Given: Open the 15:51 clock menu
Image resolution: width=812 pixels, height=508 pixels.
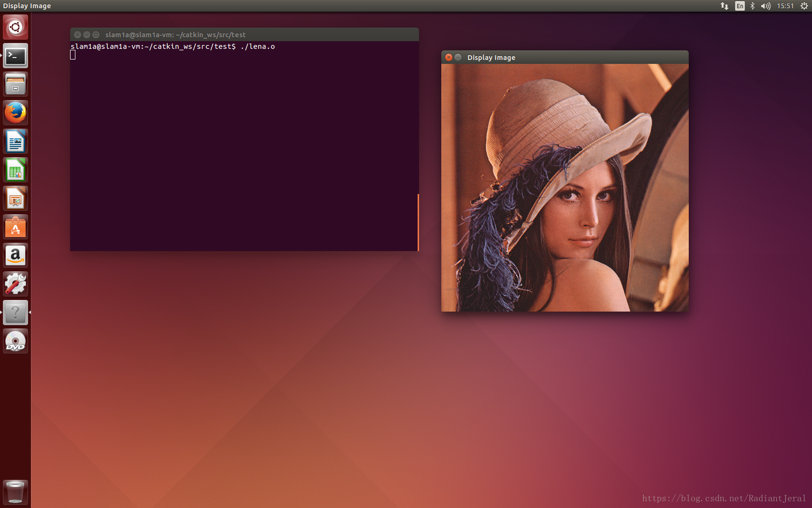Looking at the screenshot, I should click(x=785, y=6).
